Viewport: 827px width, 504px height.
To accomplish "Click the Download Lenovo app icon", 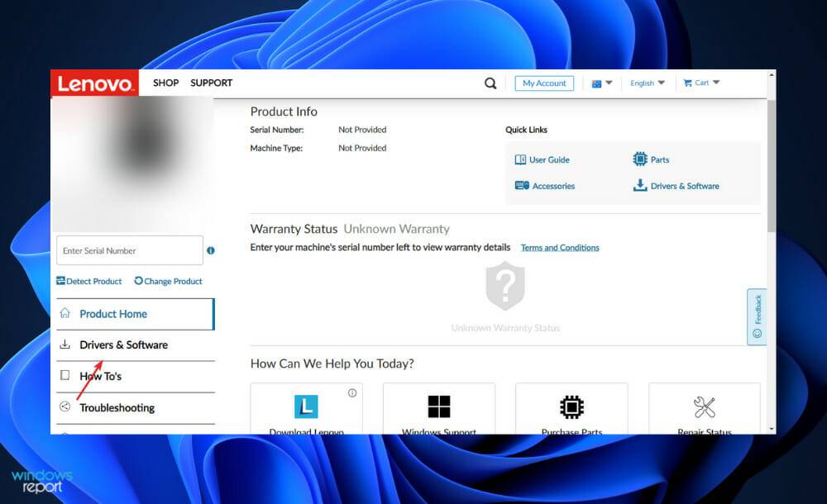I will 306,406.
